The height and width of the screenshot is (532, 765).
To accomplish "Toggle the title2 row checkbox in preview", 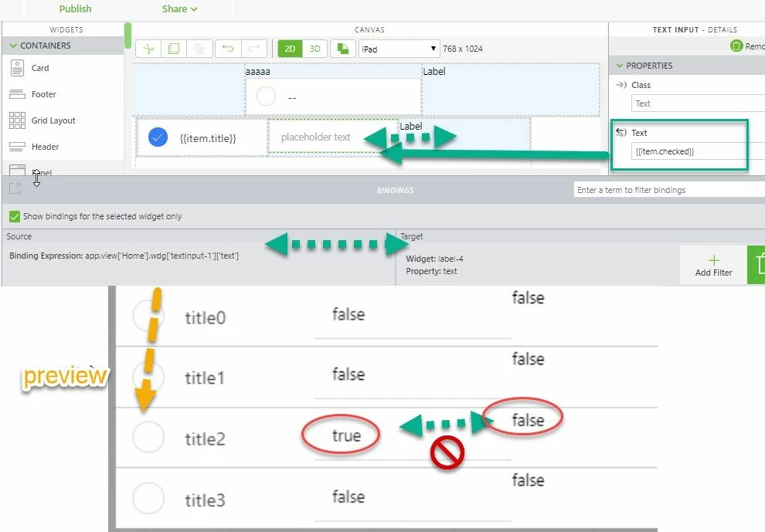I will [148, 437].
